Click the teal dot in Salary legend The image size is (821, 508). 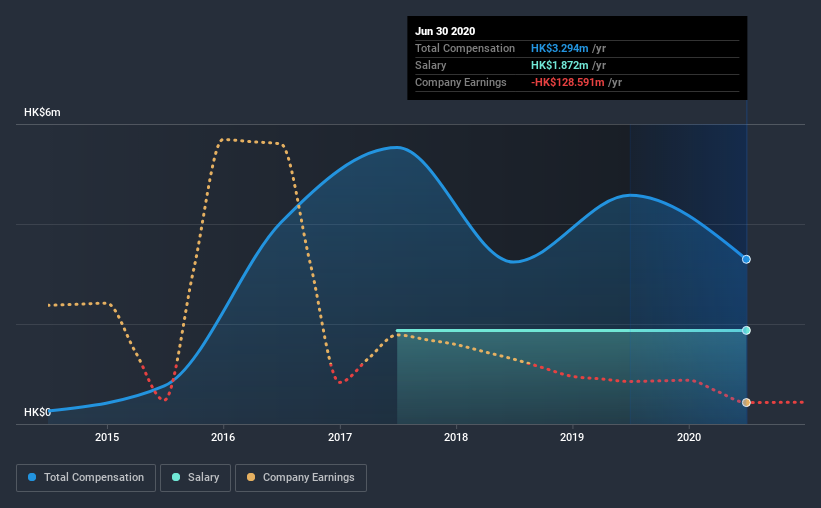(x=176, y=477)
